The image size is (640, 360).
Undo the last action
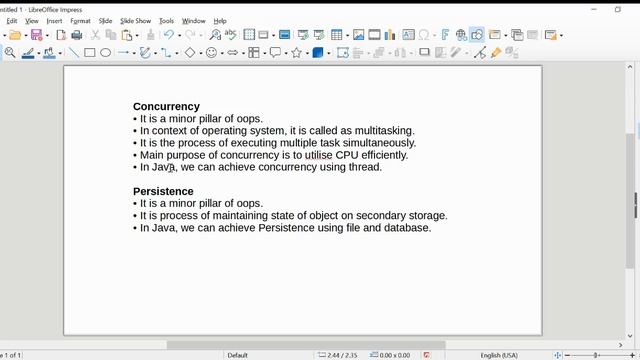point(169,35)
